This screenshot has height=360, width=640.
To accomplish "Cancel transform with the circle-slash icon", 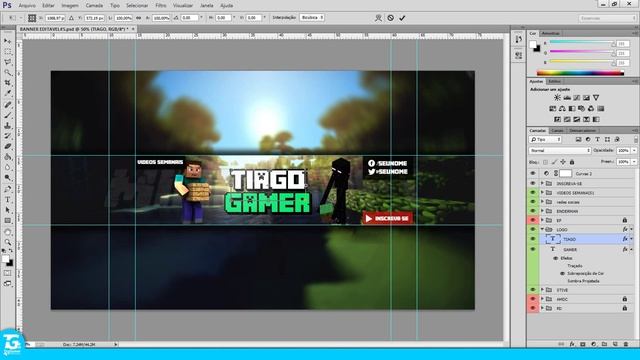I will pos(391,18).
